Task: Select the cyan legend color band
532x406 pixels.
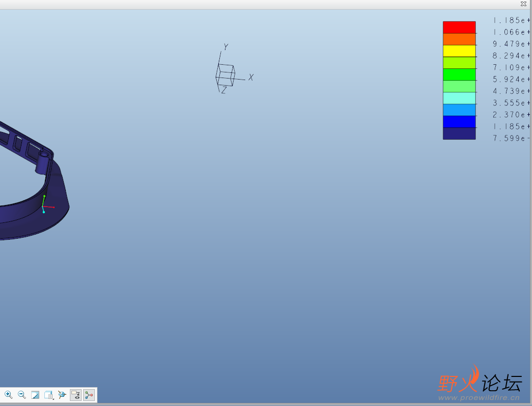Action: pos(459,98)
